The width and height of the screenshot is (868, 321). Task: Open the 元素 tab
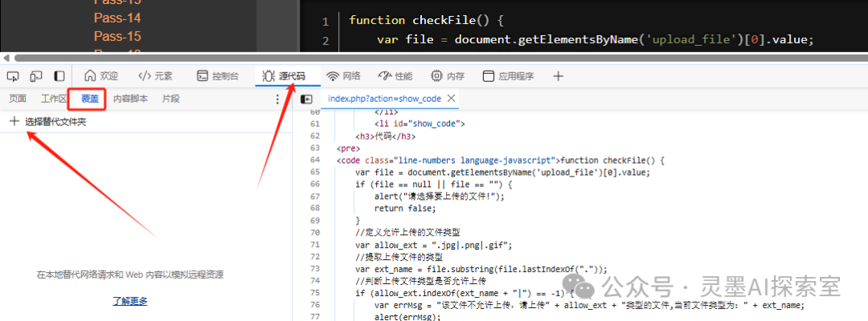pyautogui.click(x=156, y=76)
